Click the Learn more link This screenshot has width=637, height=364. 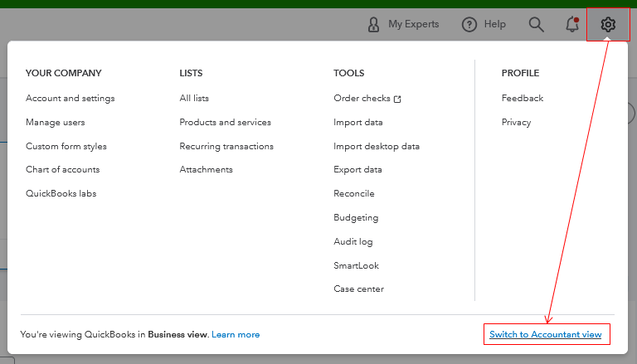tap(236, 335)
